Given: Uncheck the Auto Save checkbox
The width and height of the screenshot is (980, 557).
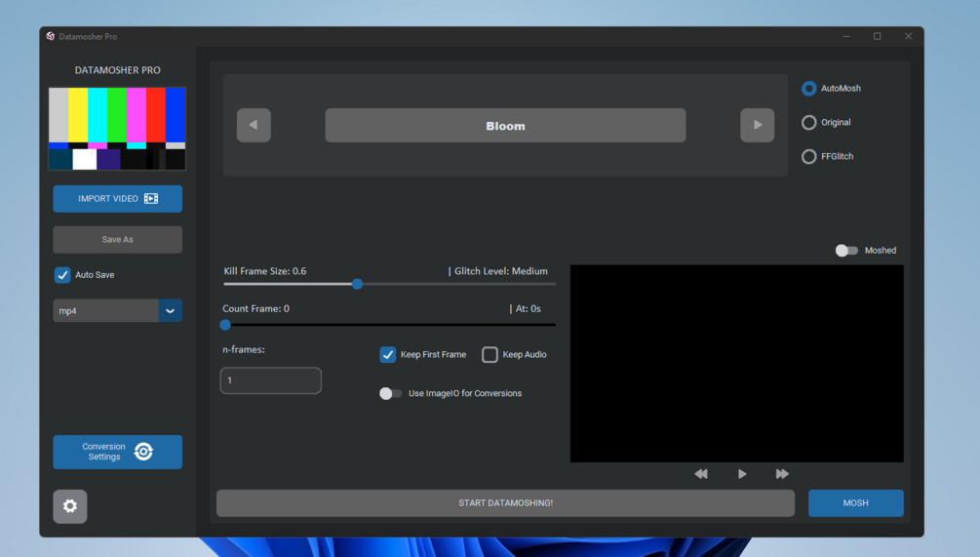Looking at the screenshot, I should pyautogui.click(x=62, y=275).
